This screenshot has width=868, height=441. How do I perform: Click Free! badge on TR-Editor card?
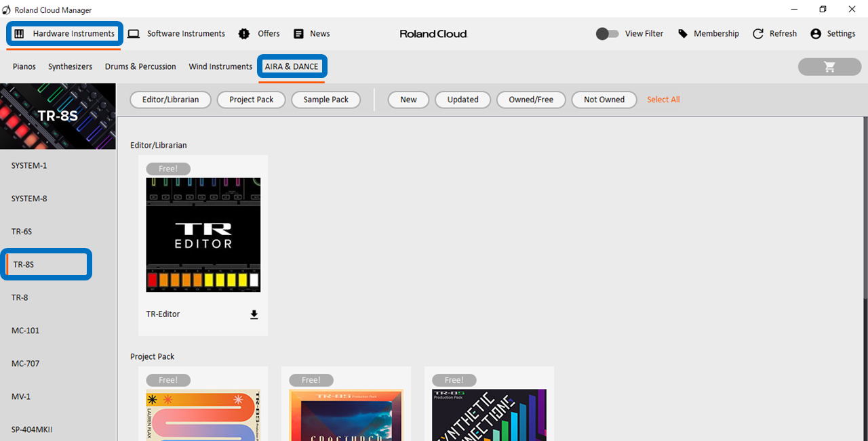168,169
